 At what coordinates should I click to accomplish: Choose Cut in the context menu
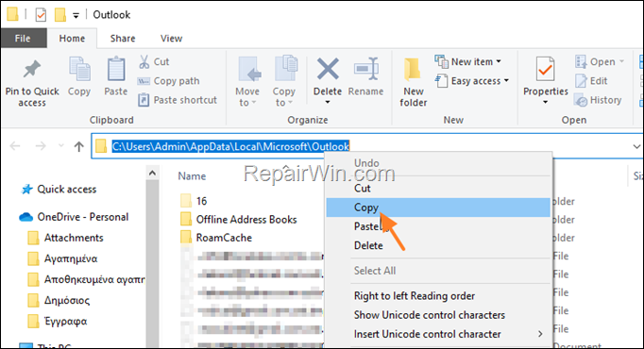click(x=438, y=189)
